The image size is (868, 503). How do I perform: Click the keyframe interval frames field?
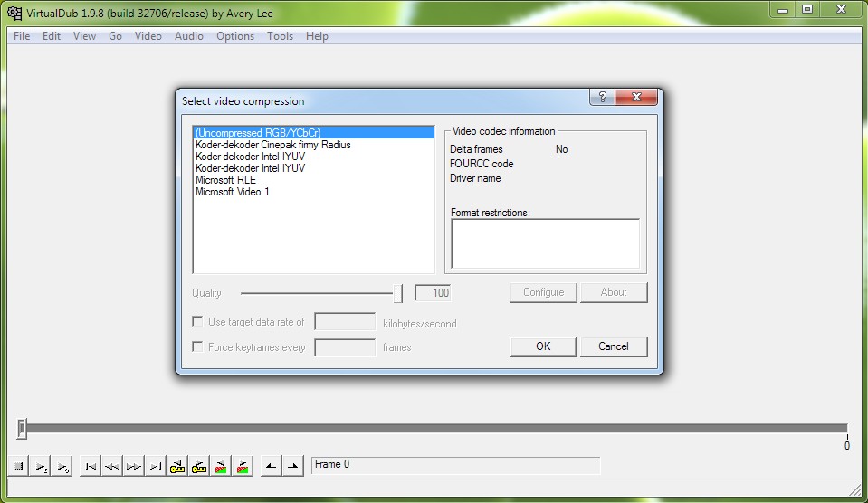point(345,347)
